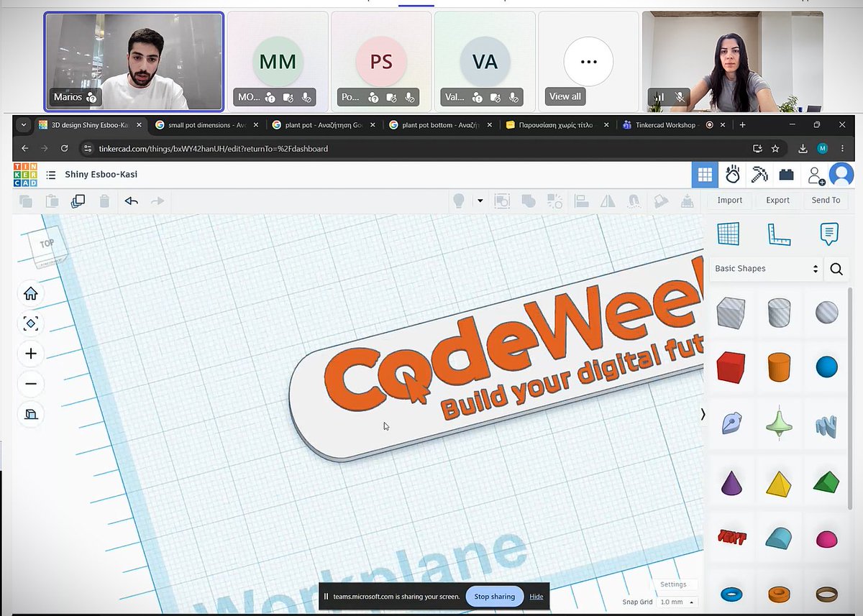This screenshot has height=616, width=863.
Task: Switch to Blocks pickaxe mode
Action: (x=759, y=175)
